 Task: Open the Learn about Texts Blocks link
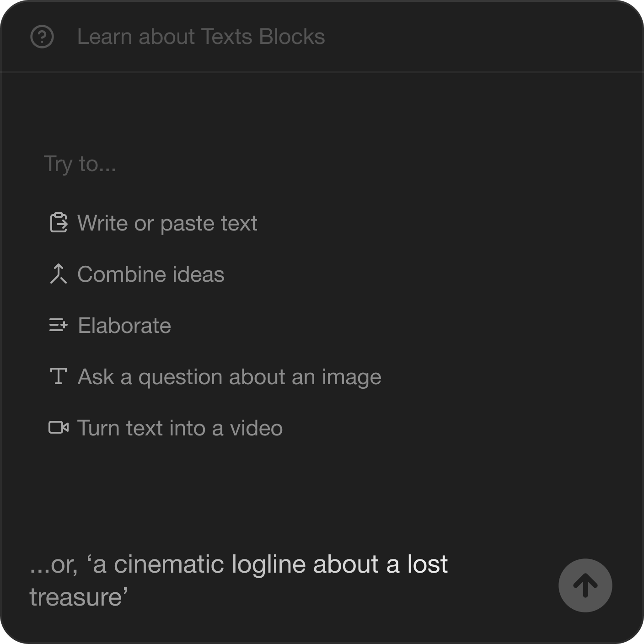[x=201, y=37]
